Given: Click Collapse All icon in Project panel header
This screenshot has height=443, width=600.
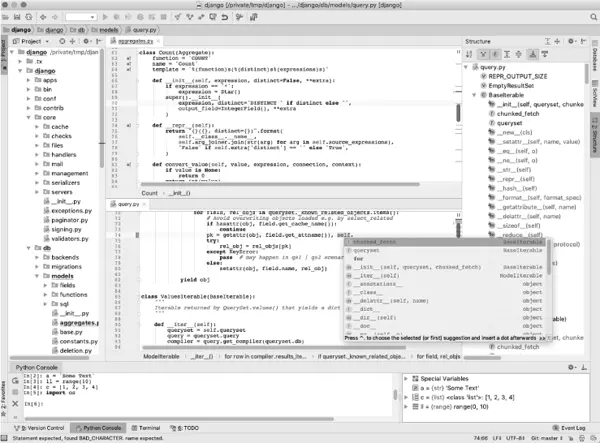Looking at the screenshot, I should tap(72, 41).
